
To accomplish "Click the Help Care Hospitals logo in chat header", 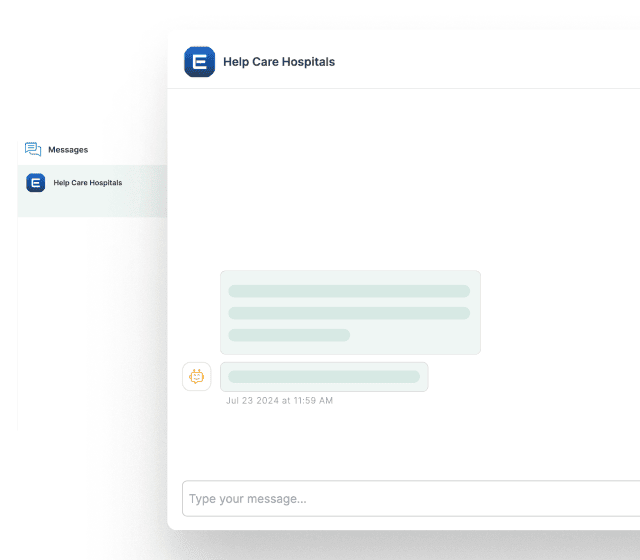I will pyautogui.click(x=200, y=62).
